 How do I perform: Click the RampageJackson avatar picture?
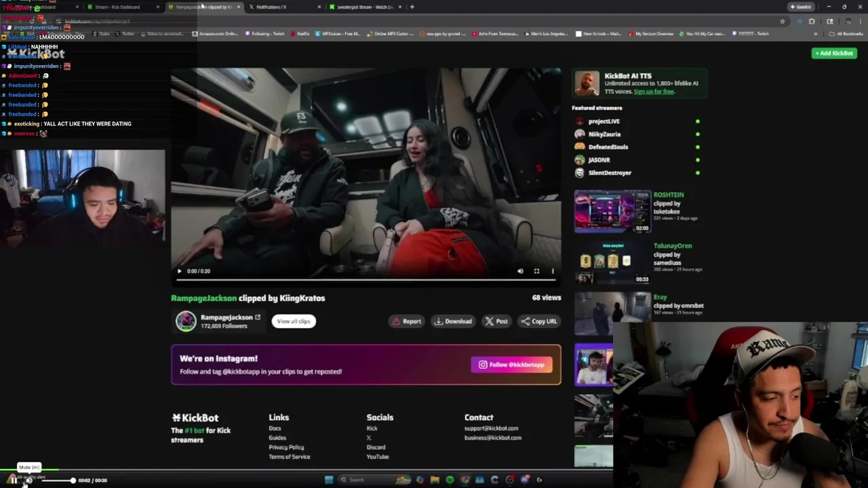click(x=186, y=321)
